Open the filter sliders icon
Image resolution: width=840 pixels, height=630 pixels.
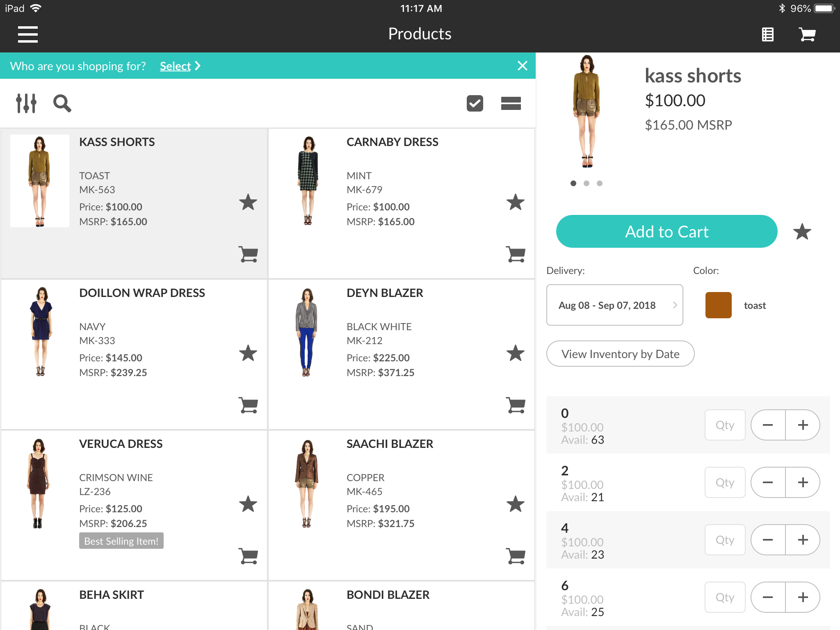tap(26, 103)
